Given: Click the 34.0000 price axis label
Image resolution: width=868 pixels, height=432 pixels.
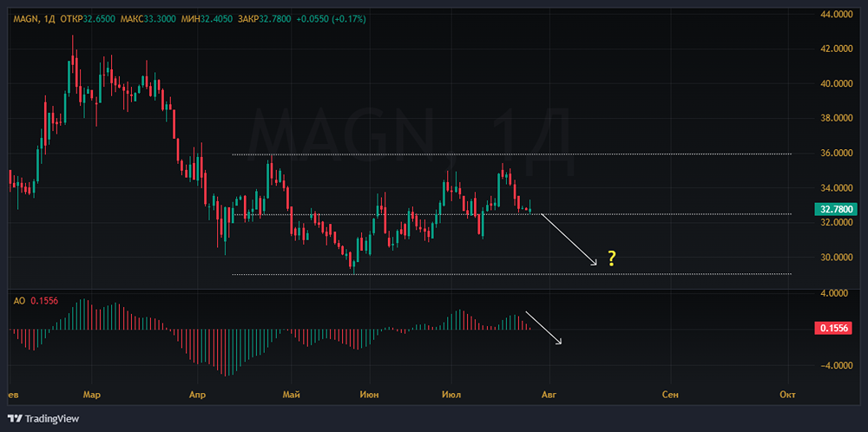Looking at the screenshot, I should [837, 188].
